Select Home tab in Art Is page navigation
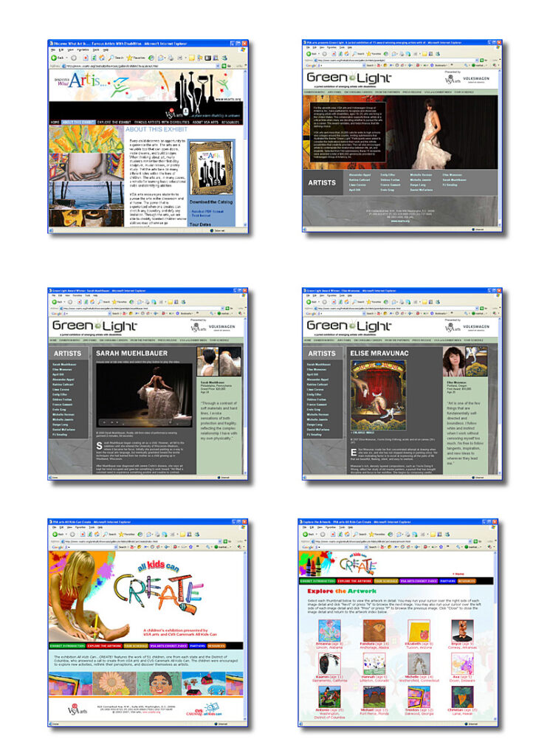 click(x=55, y=123)
